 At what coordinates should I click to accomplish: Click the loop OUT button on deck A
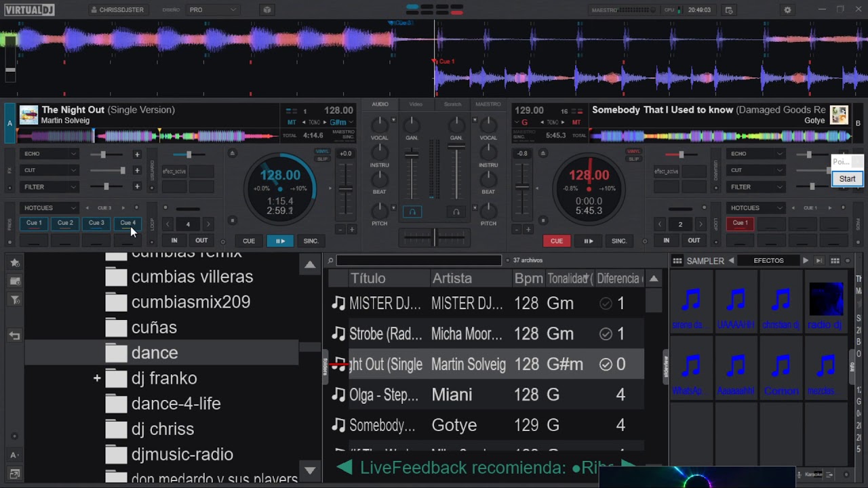pos(201,241)
